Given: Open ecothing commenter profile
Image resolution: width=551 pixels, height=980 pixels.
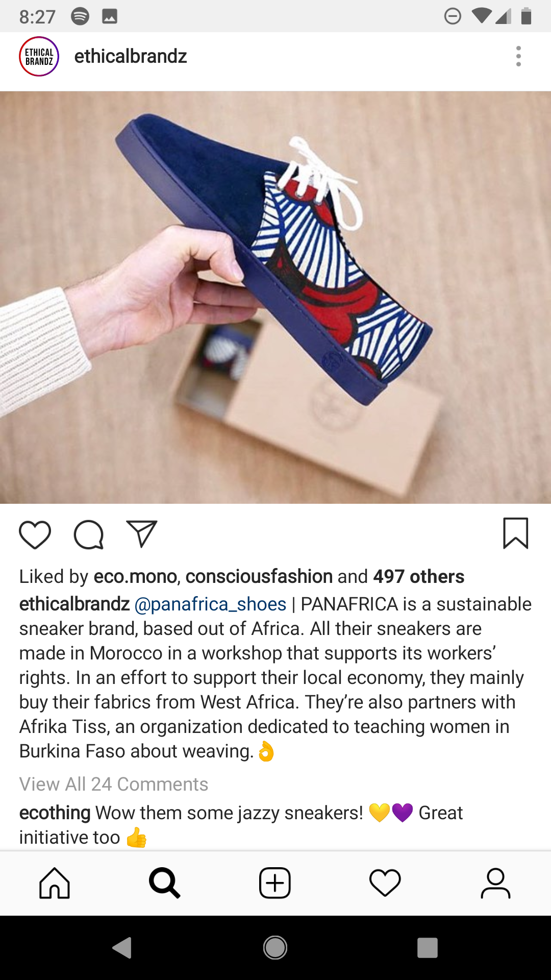Looking at the screenshot, I should pos(55,813).
